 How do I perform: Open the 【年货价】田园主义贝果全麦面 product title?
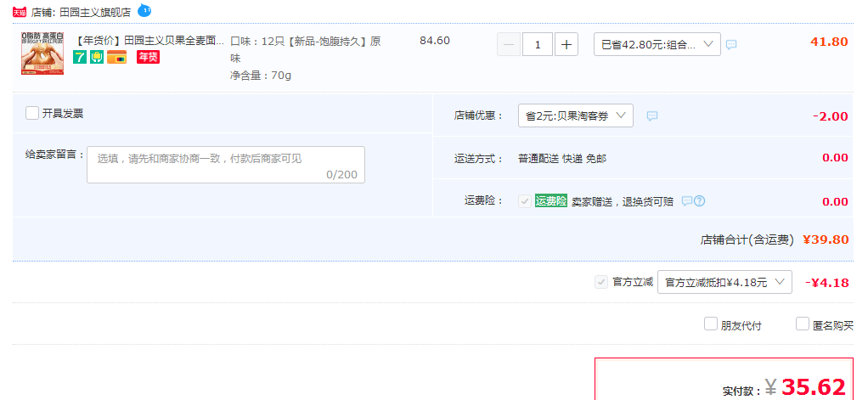coord(149,41)
